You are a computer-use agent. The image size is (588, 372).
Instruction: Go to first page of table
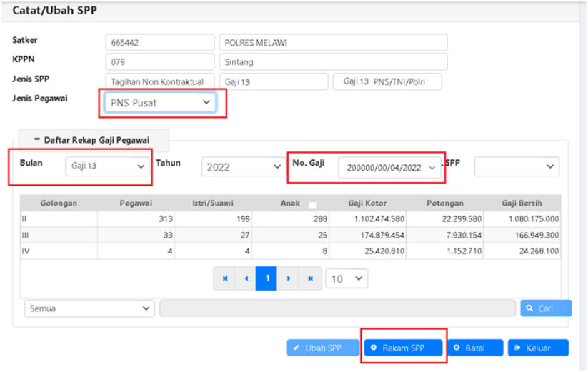coord(225,278)
